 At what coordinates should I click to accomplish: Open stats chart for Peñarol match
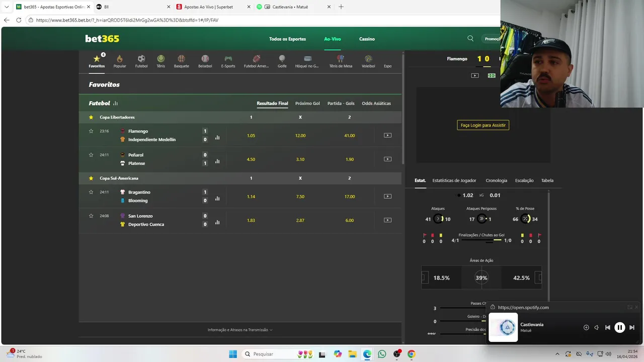click(217, 161)
